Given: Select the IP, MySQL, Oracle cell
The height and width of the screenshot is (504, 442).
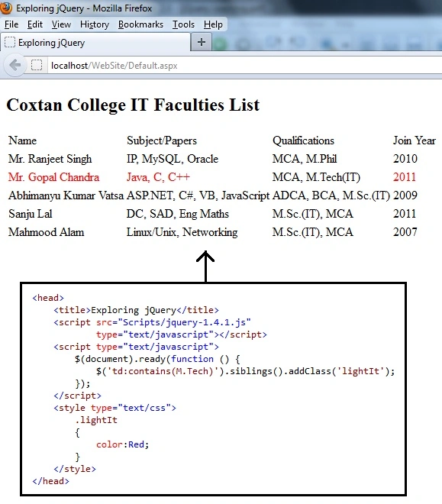Looking at the screenshot, I should (x=173, y=159).
